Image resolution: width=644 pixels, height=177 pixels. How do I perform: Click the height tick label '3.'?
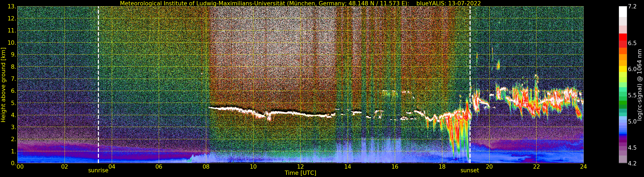pos(13,127)
